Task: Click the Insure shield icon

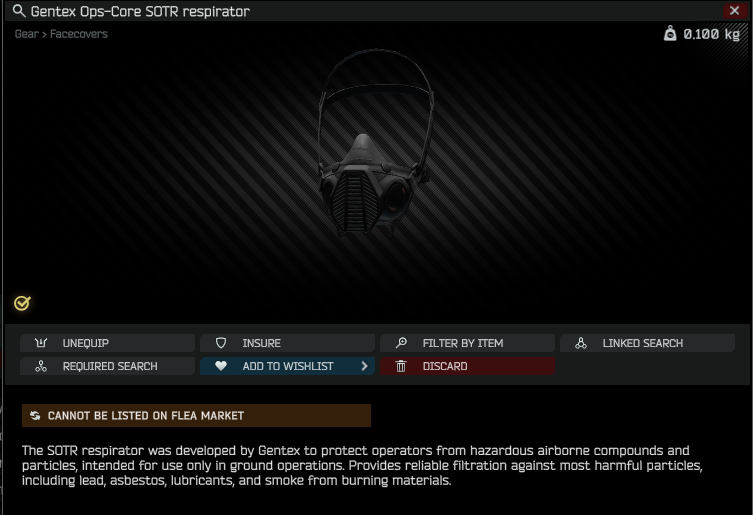Action: [221, 343]
